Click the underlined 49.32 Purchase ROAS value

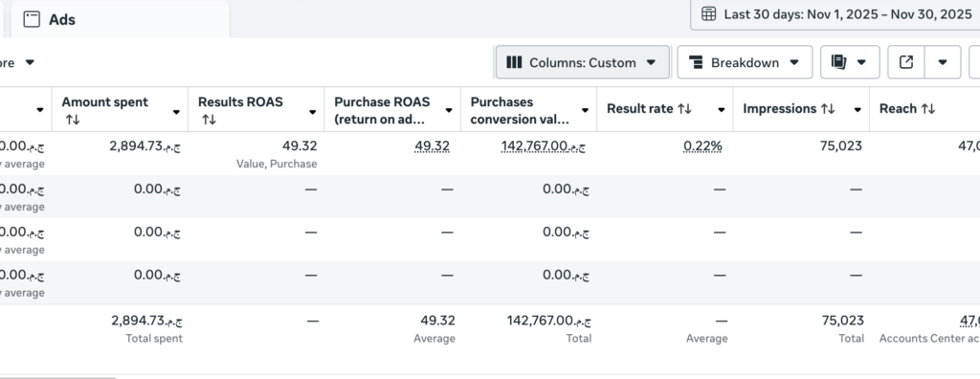tap(432, 146)
